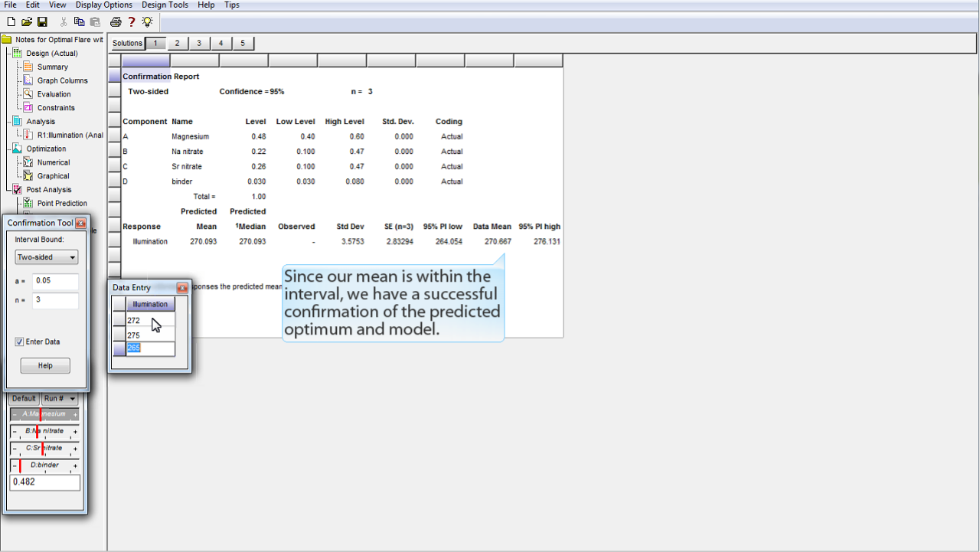Image resolution: width=980 pixels, height=552 pixels.
Task: Click the minus on D:binder slider
Action: coord(15,465)
